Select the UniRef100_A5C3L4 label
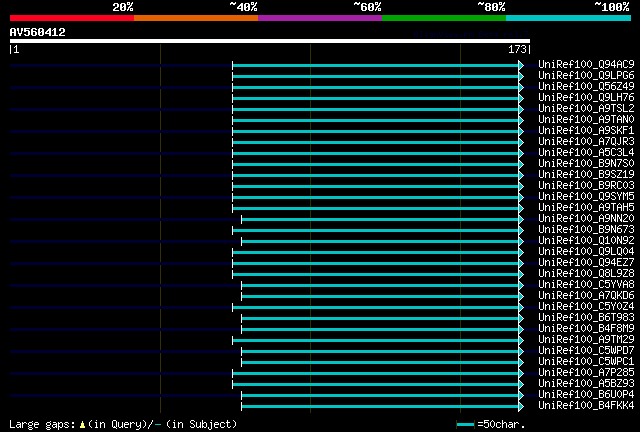Screen dimensions: 640x432 pyautogui.click(x=586, y=153)
